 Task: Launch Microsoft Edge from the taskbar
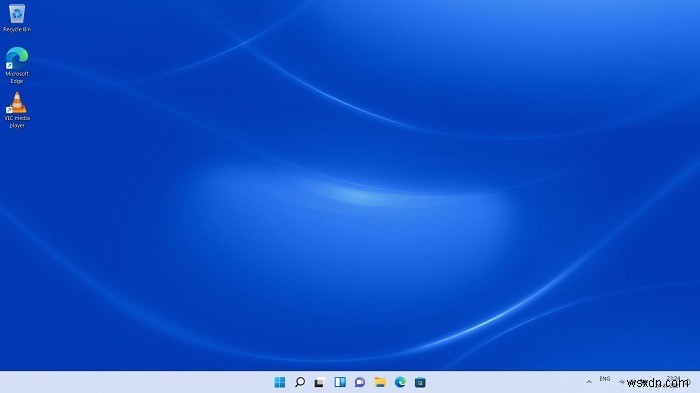click(400, 382)
